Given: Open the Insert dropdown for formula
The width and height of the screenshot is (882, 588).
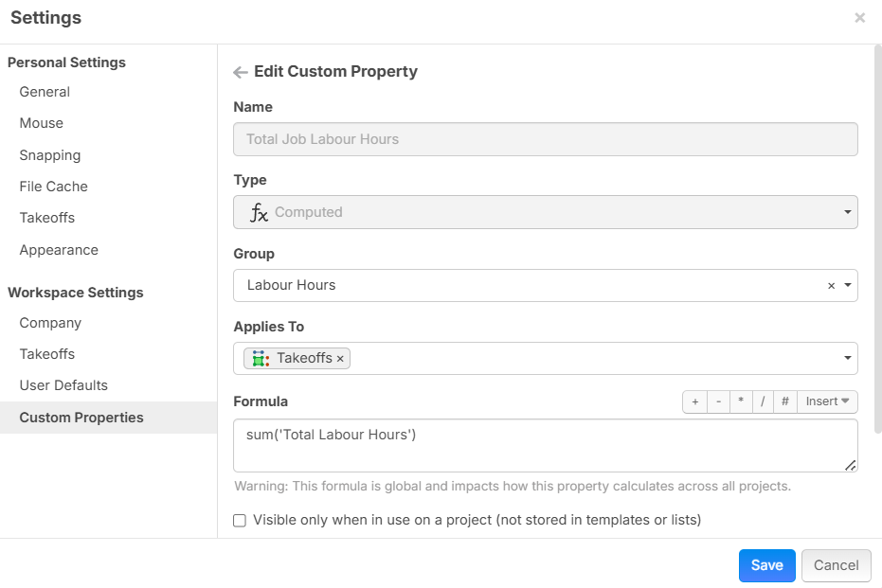Looking at the screenshot, I should [x=827, y=401].
